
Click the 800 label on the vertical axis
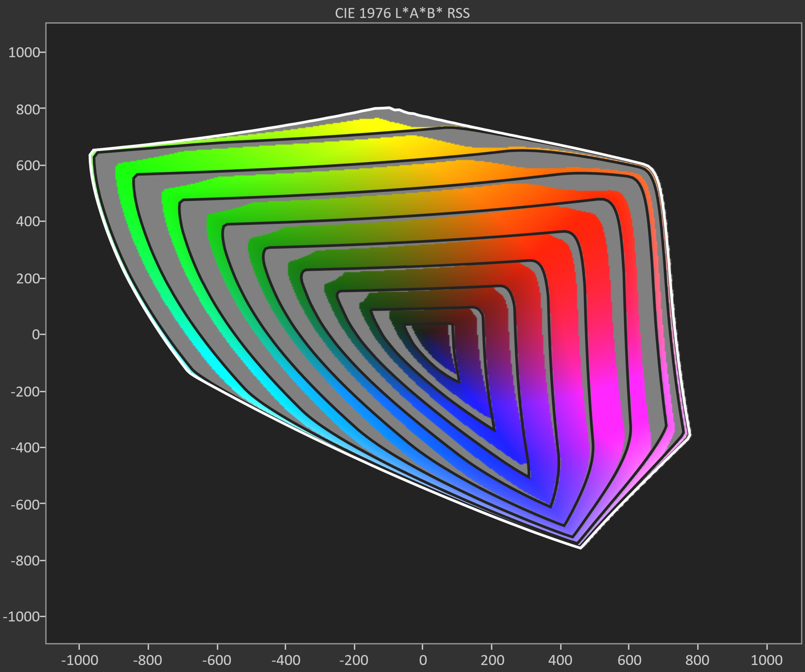(28, 110)
